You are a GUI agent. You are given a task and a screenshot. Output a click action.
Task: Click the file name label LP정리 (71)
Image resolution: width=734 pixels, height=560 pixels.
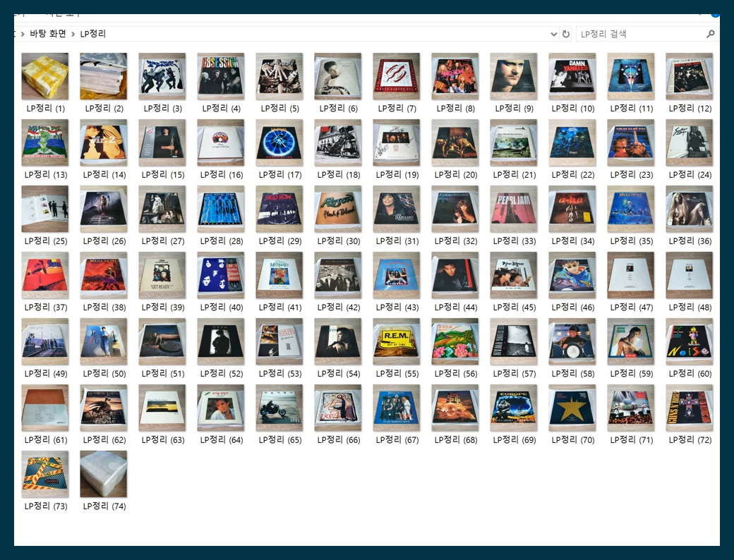(632, 440)
